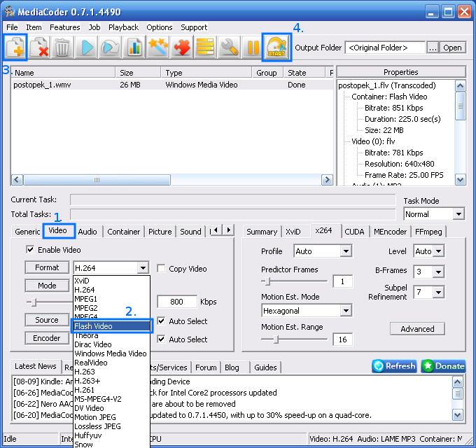Open the Support menu
This screenshot has height=448, width=476.
tap(194, 27)
